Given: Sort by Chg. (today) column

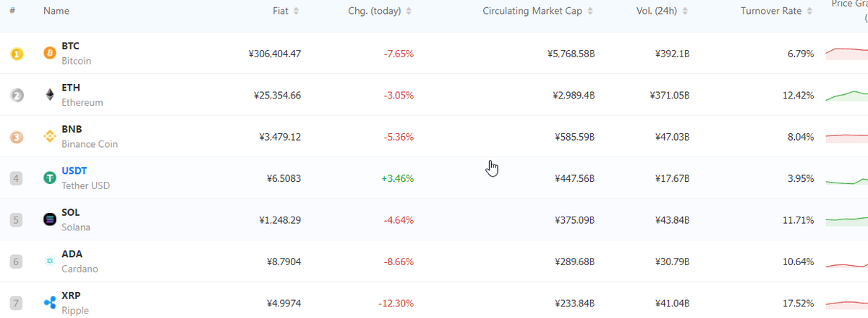Looking at the screenshot, I should click(x=380, y=11).
